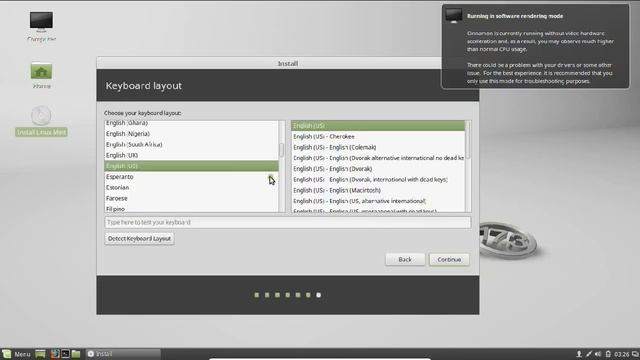This screenshot has height=360, width=640.
Task: Click Detect Keyboard Layout button
Action: tap(139, 239)
